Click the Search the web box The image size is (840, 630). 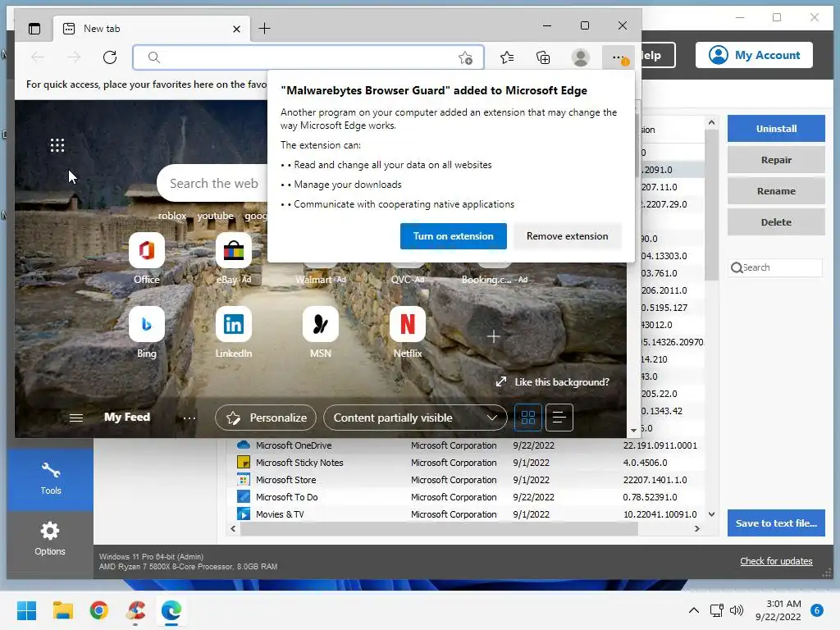click(213, 183)
